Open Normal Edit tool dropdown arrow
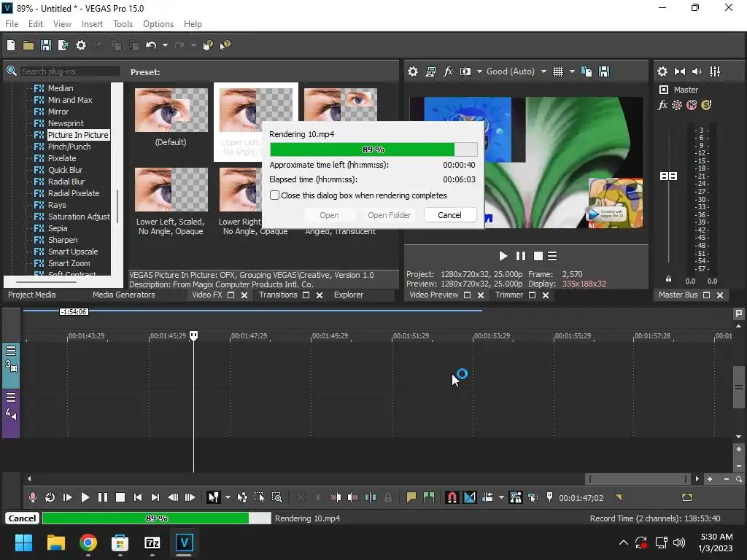Image resolution: width=747 pixels, height=560 pixels. [228, 497]
